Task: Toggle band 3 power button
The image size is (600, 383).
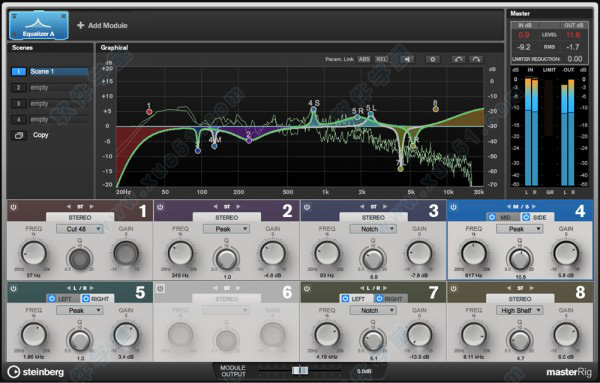Action: click(307, 207)
